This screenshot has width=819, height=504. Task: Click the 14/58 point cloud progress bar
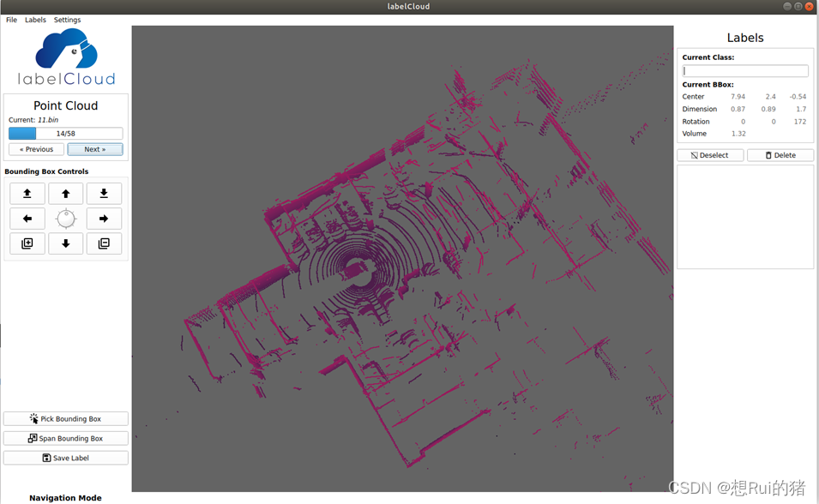click(x=66, y=133)
